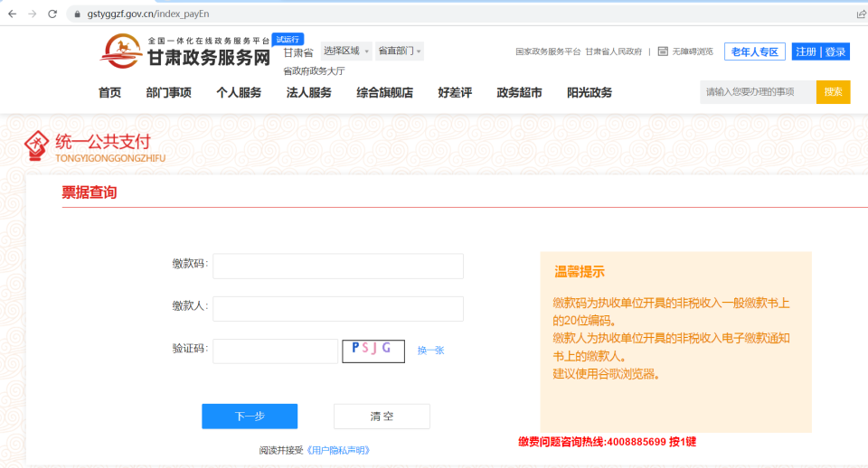The height and width of the screenshot is (468, 868).
Task: Click the share icon in address bar
Action: pos(861,14)
